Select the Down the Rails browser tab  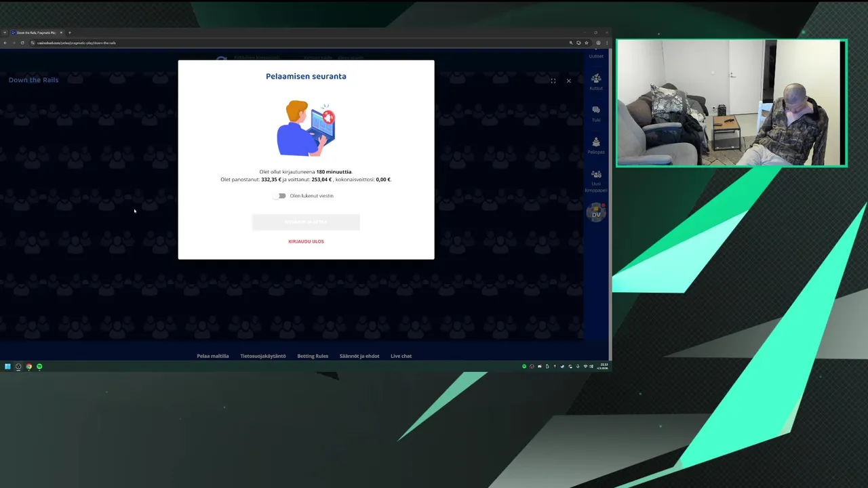(x=37, y=33)
